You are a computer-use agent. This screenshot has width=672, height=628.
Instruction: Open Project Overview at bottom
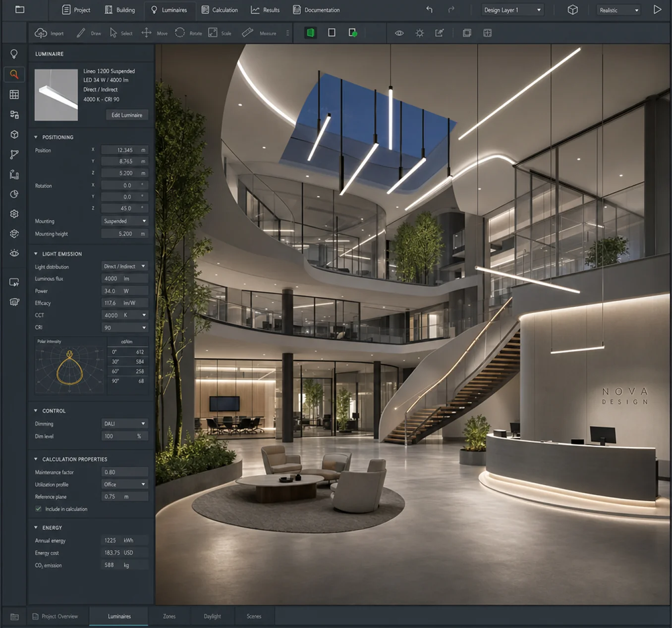point(55,616)
